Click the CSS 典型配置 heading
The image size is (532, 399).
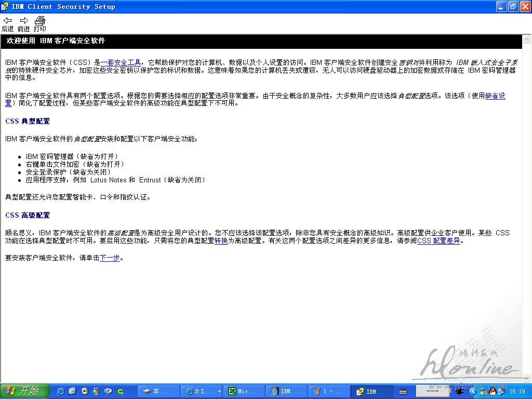28,121
